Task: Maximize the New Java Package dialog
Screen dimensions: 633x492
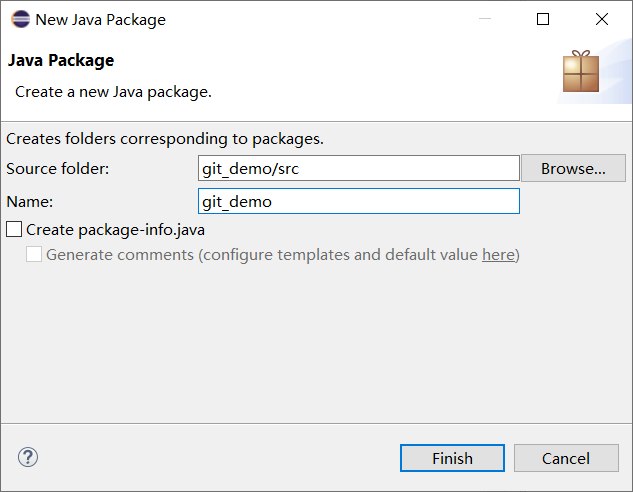Action: 543,19
